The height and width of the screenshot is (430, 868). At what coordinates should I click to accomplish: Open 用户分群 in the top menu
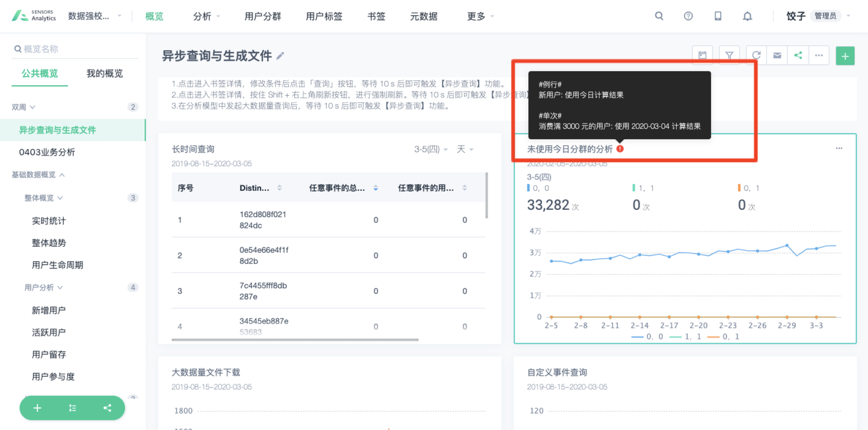pos(263,16)
